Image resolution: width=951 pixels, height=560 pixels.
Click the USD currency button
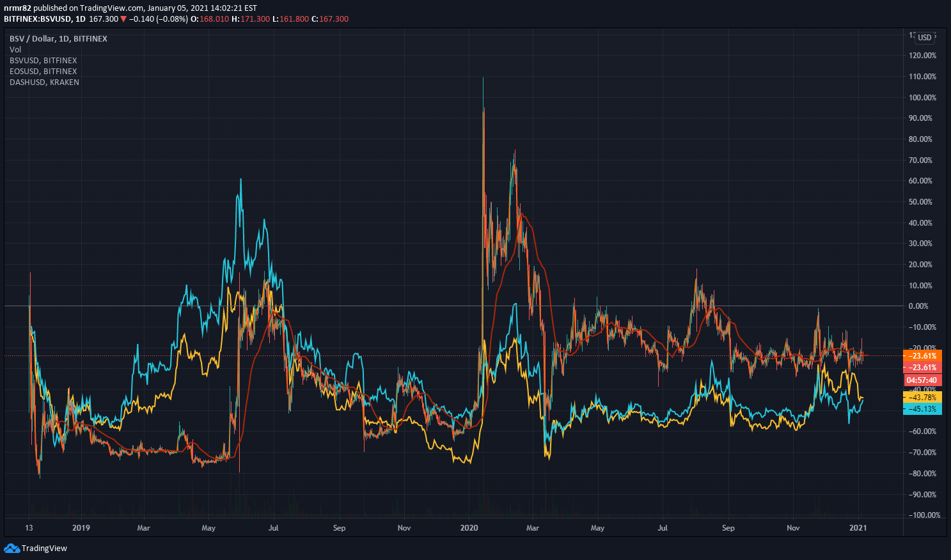(925, 37)
